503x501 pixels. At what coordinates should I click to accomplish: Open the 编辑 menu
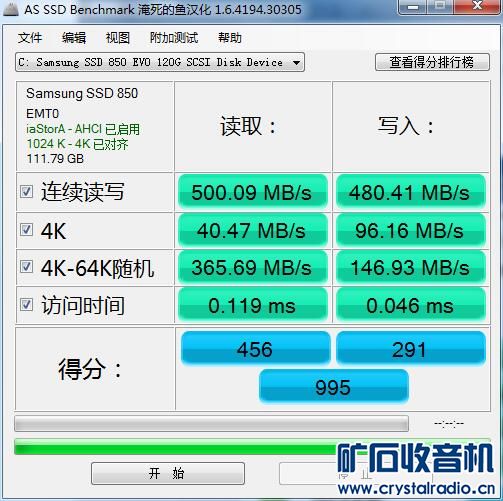click(x=74, y=38)
